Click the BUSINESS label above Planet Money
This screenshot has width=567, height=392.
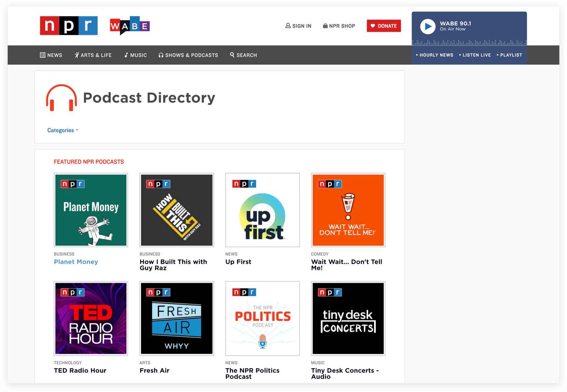click(x=64, y=254)
